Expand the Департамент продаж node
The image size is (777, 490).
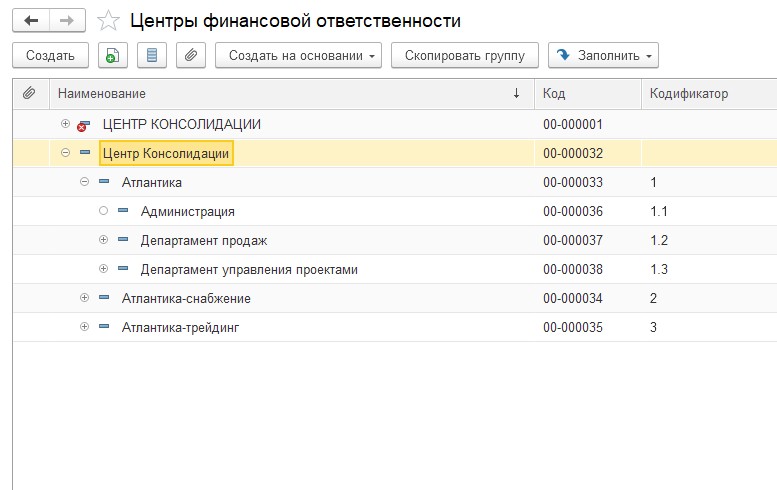103,241
